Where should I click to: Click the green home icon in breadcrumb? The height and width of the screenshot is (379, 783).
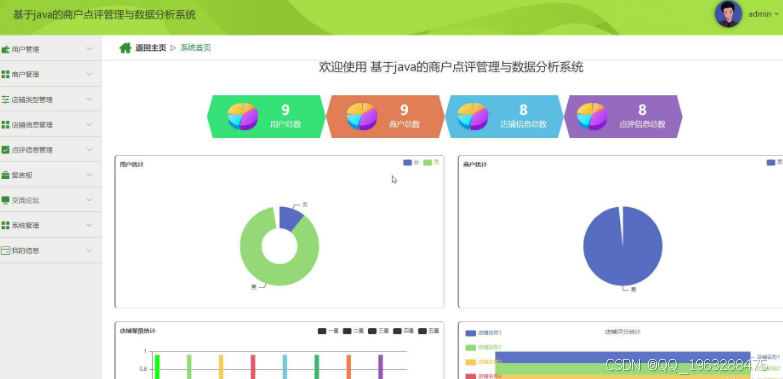[x=125, y=47]
